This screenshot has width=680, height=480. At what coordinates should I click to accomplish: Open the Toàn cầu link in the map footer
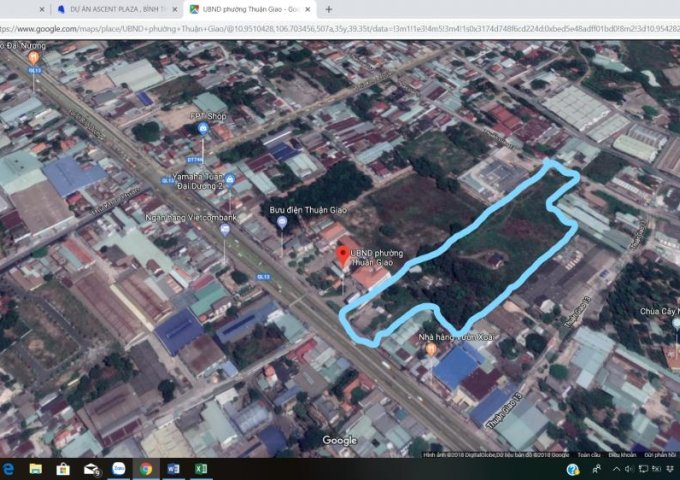click(588, 455)
